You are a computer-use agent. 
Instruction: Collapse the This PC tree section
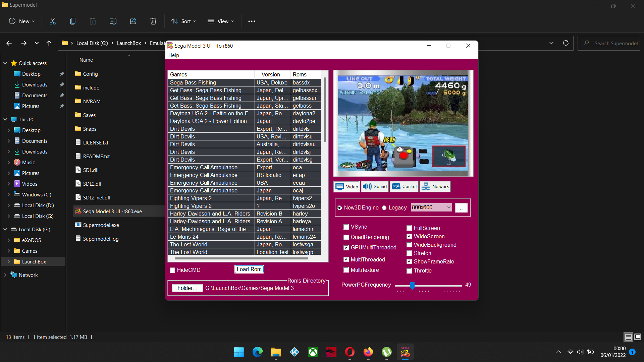coord(5,120)
